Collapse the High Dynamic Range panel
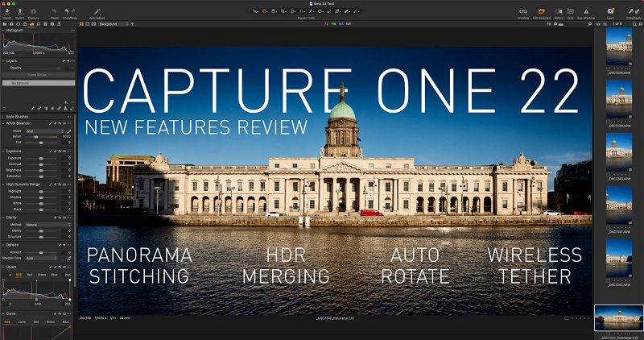The height and width of the screenshot is (340, 644). tap(3, 185)
